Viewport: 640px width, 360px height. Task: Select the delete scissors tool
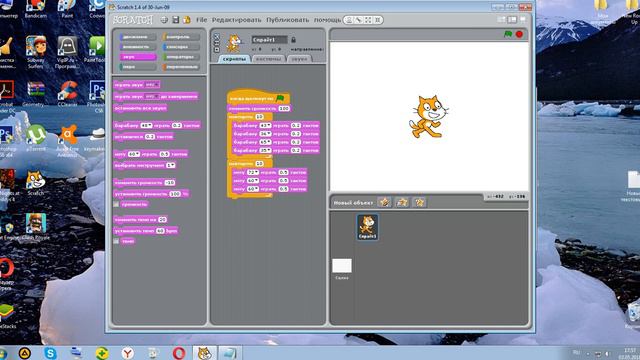[x=359, y=20]
